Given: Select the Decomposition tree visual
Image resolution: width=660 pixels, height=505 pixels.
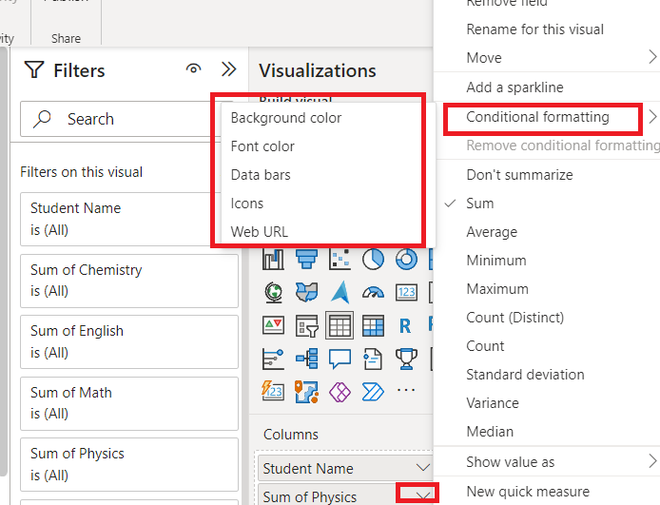Looking at the screenshot, I should click(x=307, y=359).
